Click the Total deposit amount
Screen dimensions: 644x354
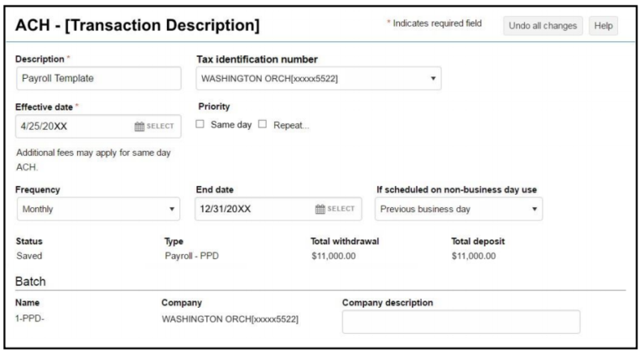pyautogui.click(x=474, y=255)
